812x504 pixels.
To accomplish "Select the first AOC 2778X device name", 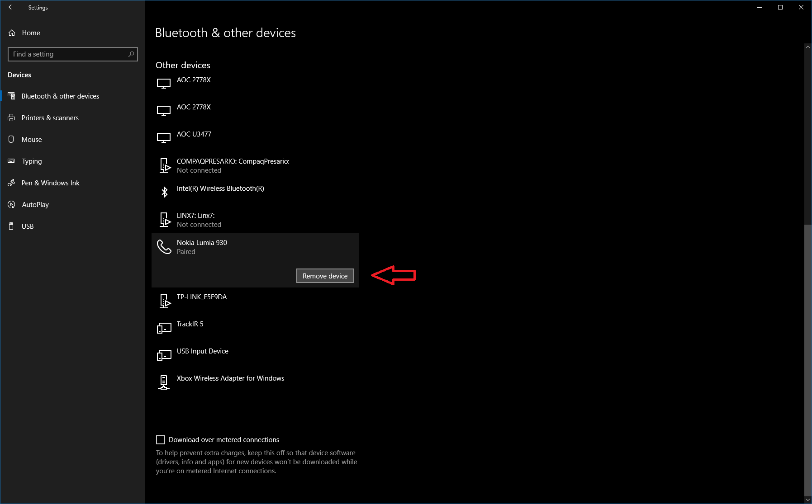I will click(194, 80).
